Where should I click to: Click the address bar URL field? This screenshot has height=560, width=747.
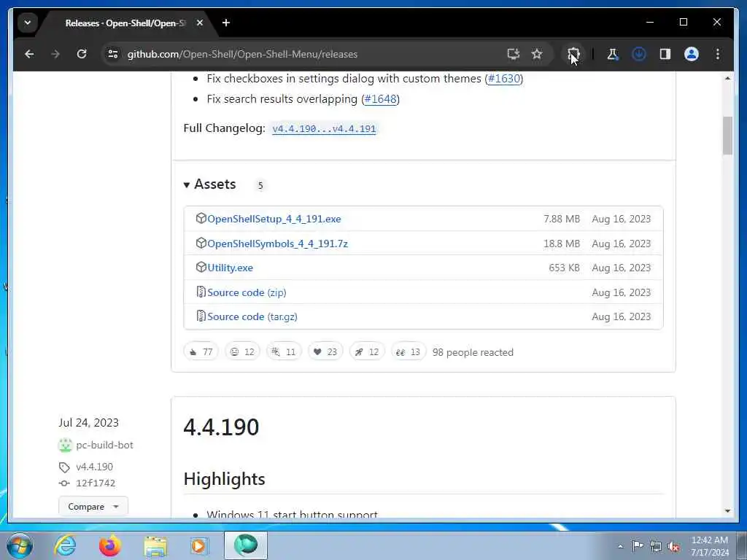[x=305, y=54]
